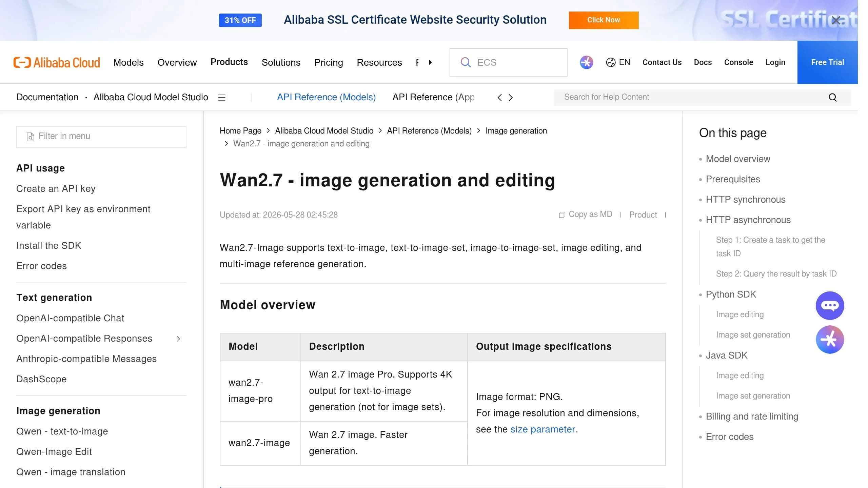Open the floating chat support bubble icon

tap(830, 306)
